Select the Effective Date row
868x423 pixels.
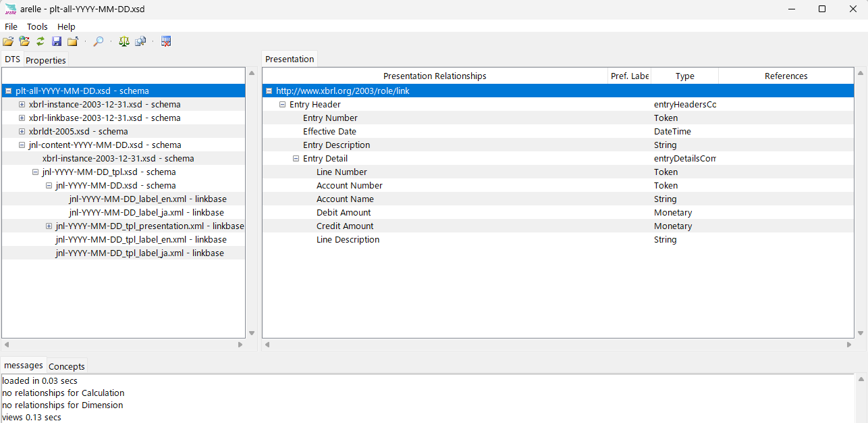(558, 131)
